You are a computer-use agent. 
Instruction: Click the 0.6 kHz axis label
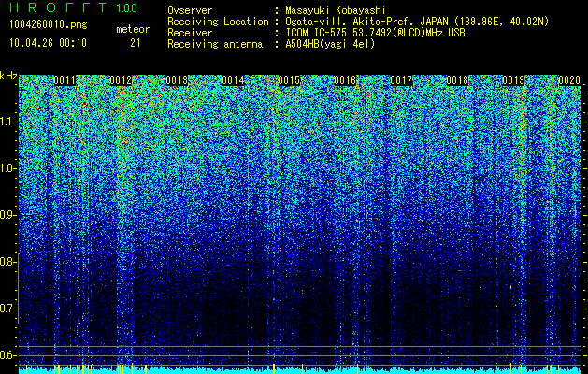point(7,355)
